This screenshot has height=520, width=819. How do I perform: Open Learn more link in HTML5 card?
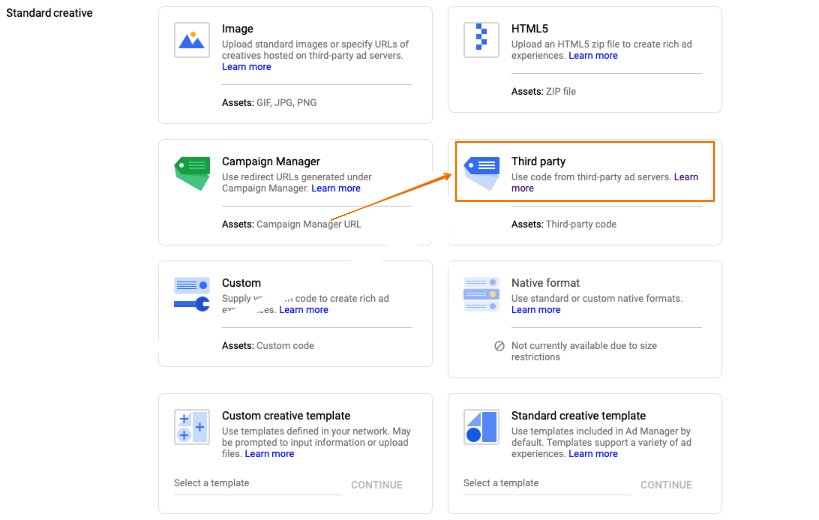pyautogui.click(x=593, y=56)
